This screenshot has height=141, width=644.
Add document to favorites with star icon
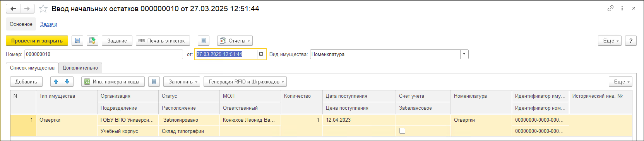(x=43, y=8)
